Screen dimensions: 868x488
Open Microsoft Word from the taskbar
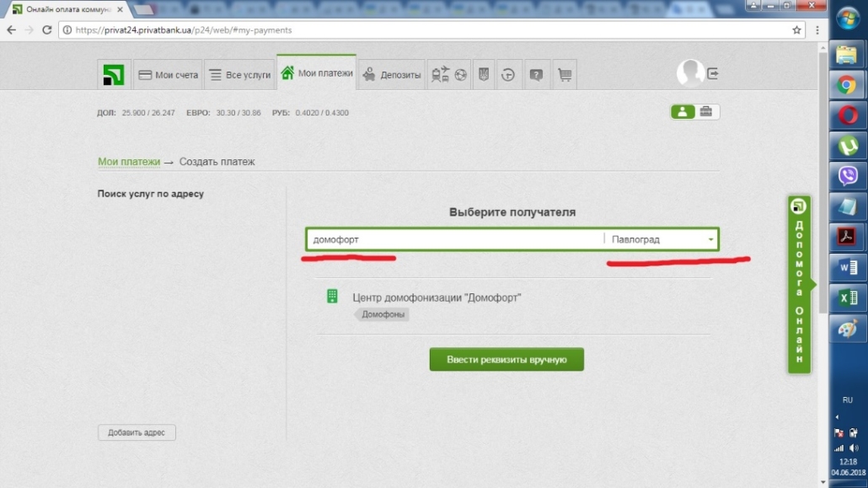click(847, 267)
